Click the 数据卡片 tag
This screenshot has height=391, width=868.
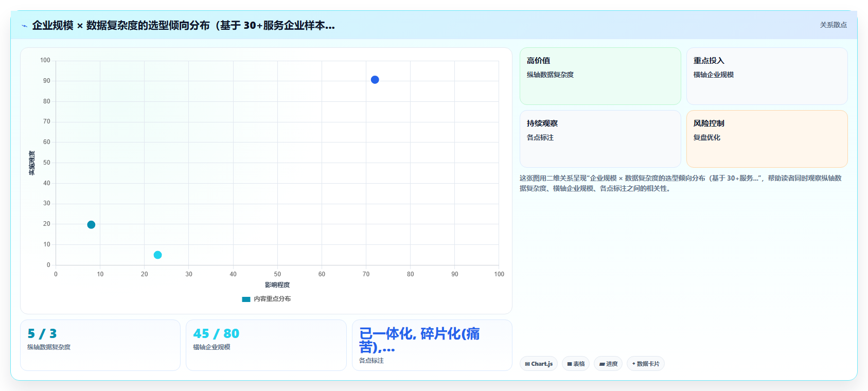(x=646, y=364)
